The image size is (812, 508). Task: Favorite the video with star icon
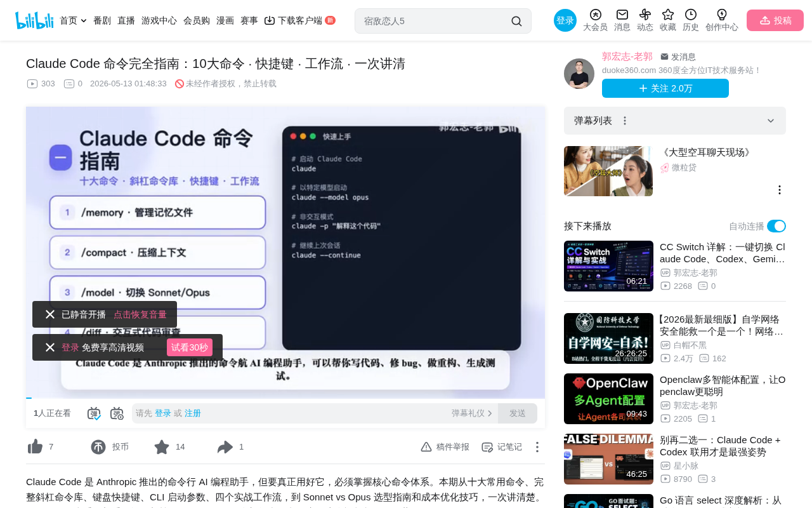(x=162, y=447)
